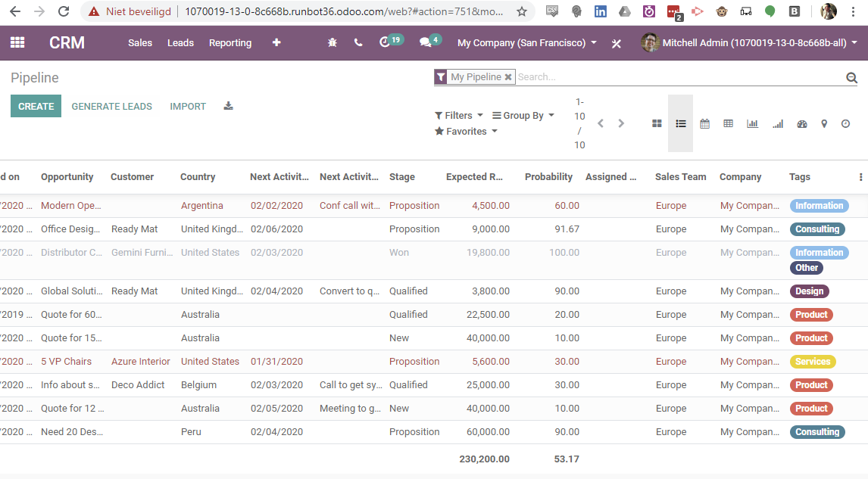Open the Sales menu

coord(139,42)
